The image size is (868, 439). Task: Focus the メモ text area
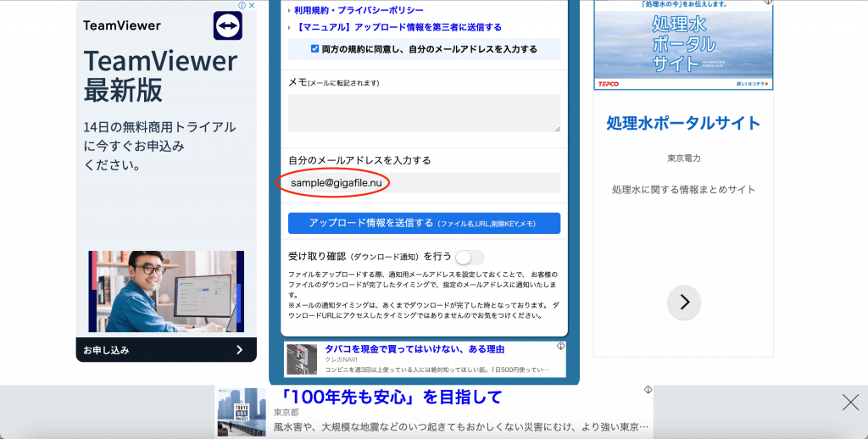424,113
